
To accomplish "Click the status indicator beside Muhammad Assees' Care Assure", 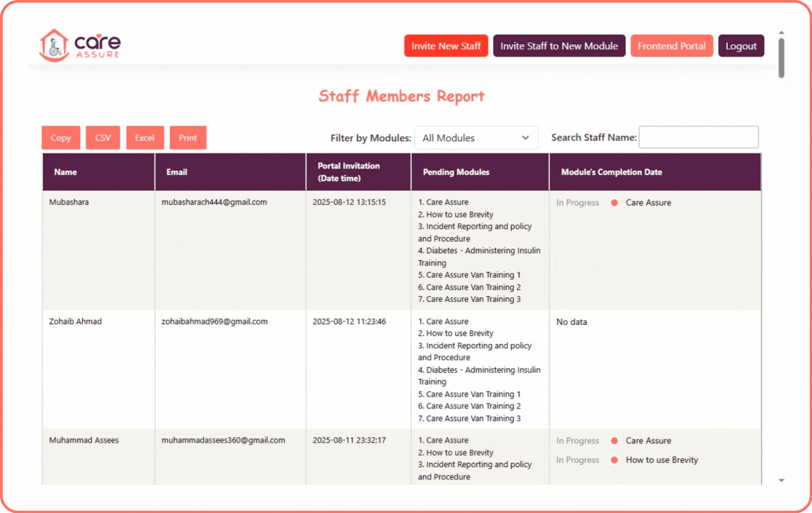I will click(x=614, y=440).
